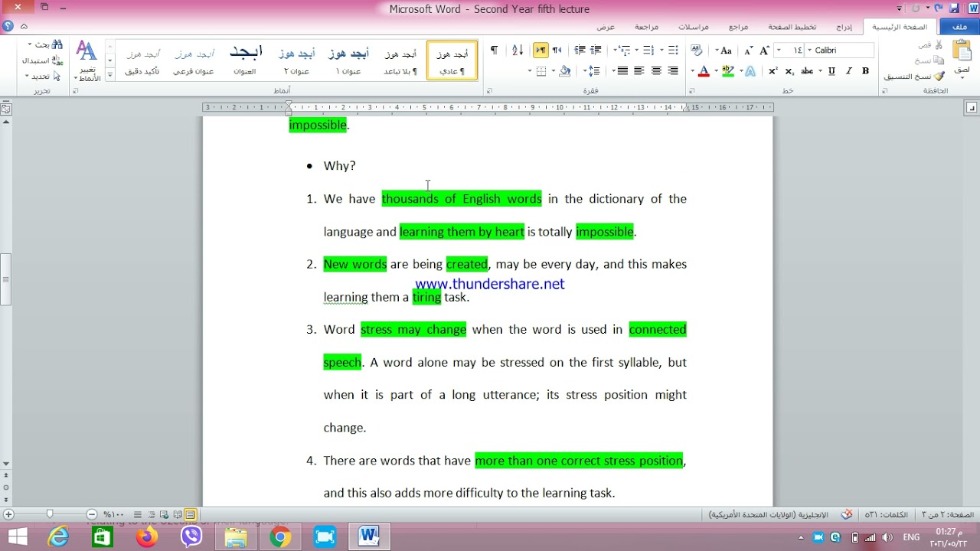Open borders dropdown arrow
The height and width of the screenshot is (551, 980).
click(530, 71)
